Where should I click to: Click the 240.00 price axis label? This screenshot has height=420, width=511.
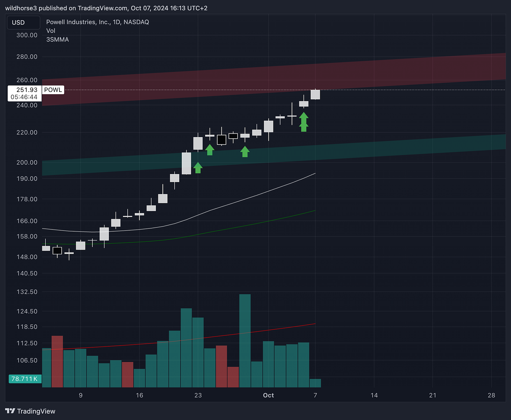point(27,105)
